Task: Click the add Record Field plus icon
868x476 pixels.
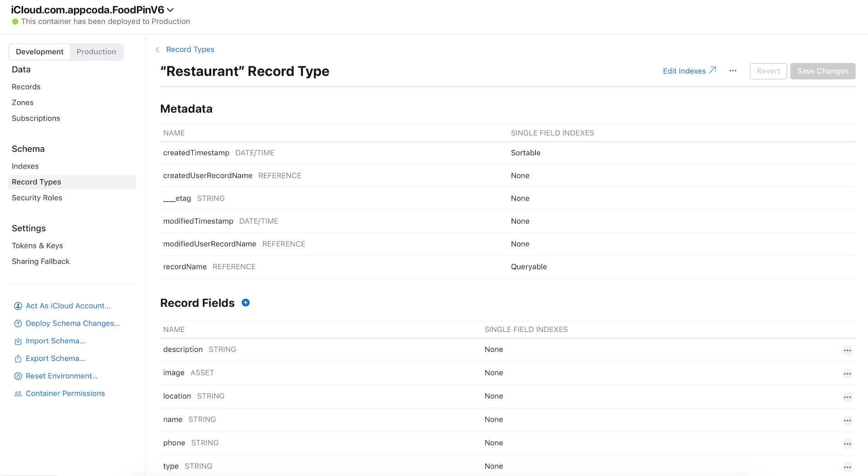Action: click(245, 303)
